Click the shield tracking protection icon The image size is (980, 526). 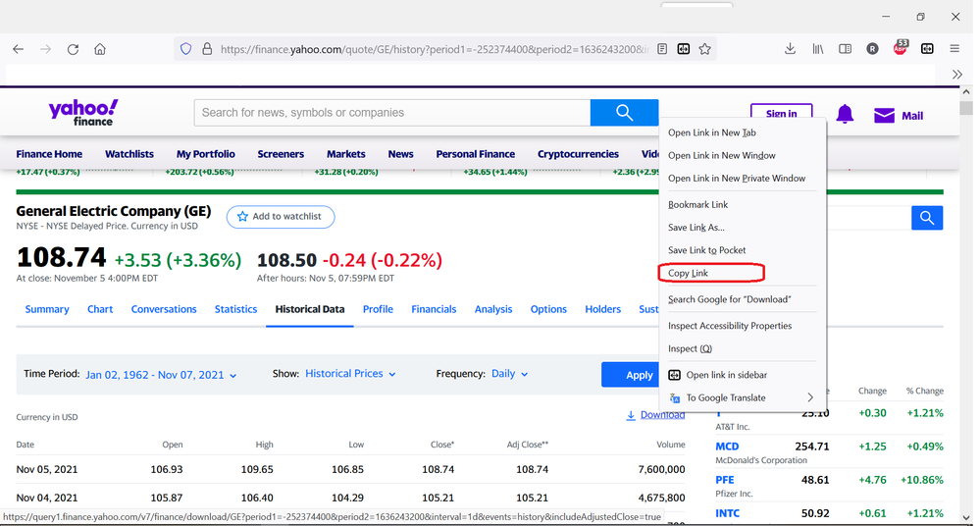point(185,49)
